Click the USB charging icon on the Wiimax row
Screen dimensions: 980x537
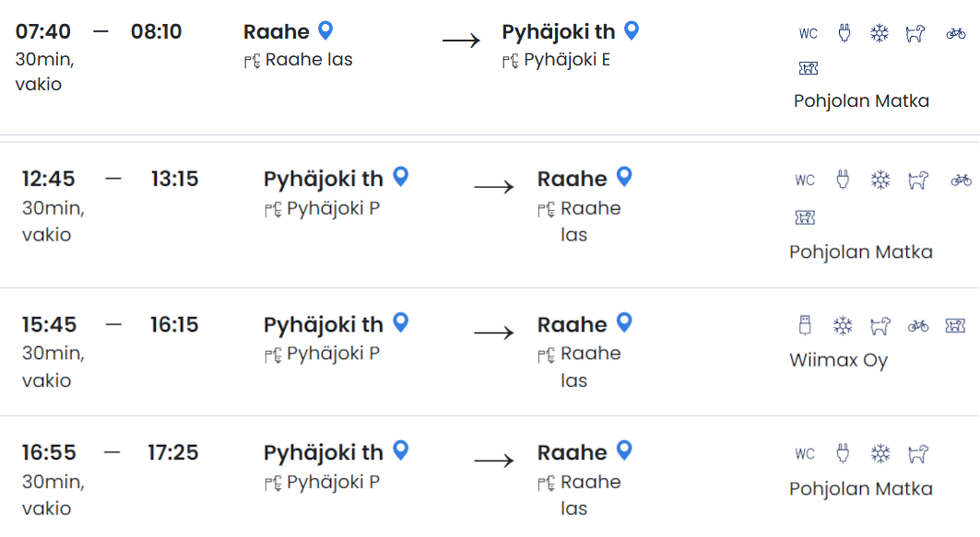[x=804, y=325]
